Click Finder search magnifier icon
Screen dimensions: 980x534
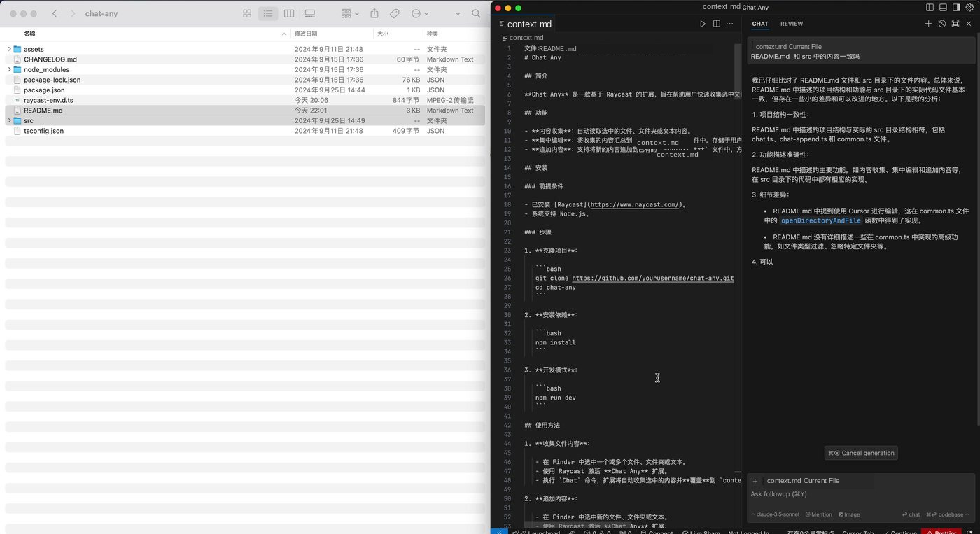point(476,13)
